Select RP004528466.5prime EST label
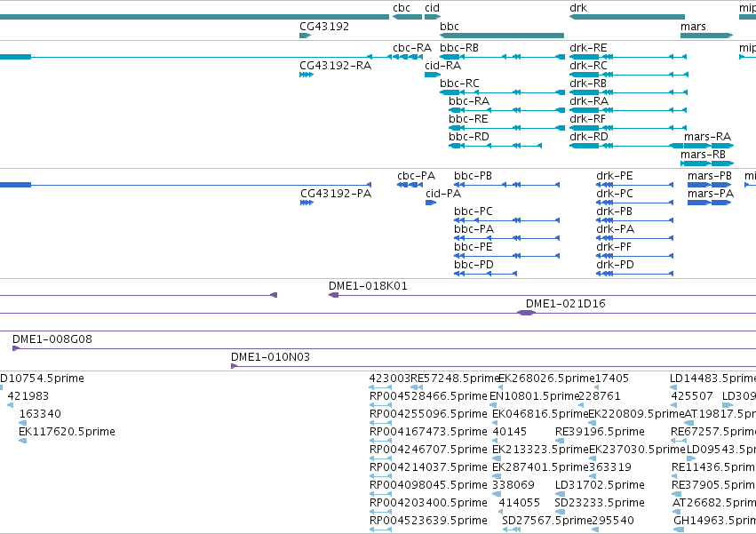Viewport: 756px width, 534px height. [x=428, y=396]
